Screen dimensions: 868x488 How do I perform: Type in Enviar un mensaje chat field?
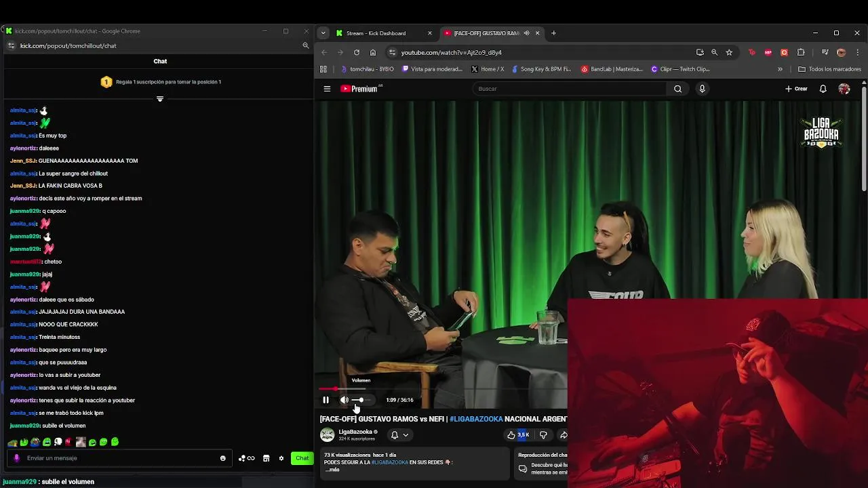coord(120,458)
